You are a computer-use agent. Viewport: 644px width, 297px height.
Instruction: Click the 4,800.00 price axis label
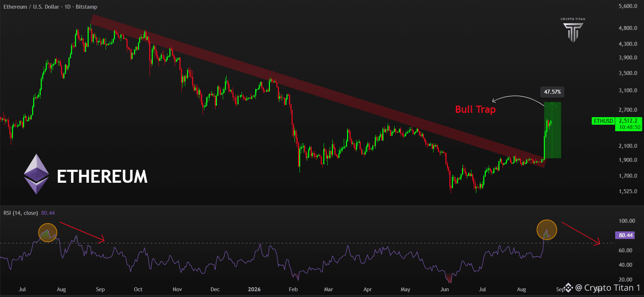coord(628,28)
